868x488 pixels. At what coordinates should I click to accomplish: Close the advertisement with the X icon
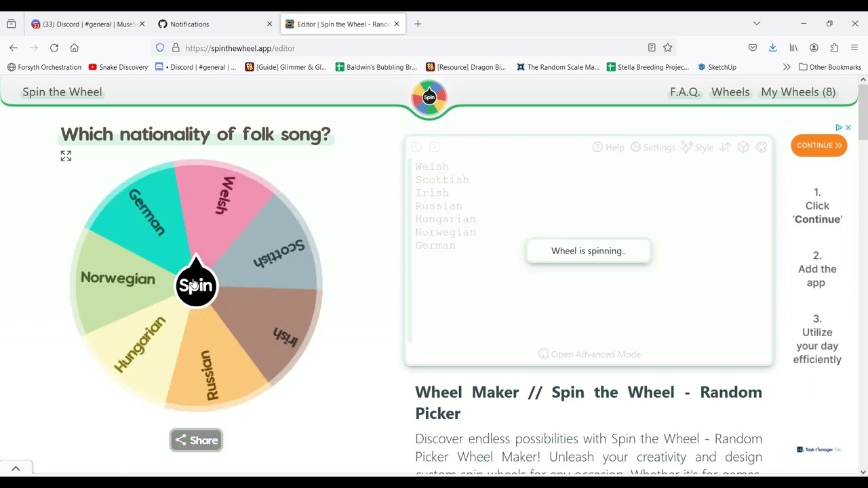848,127
